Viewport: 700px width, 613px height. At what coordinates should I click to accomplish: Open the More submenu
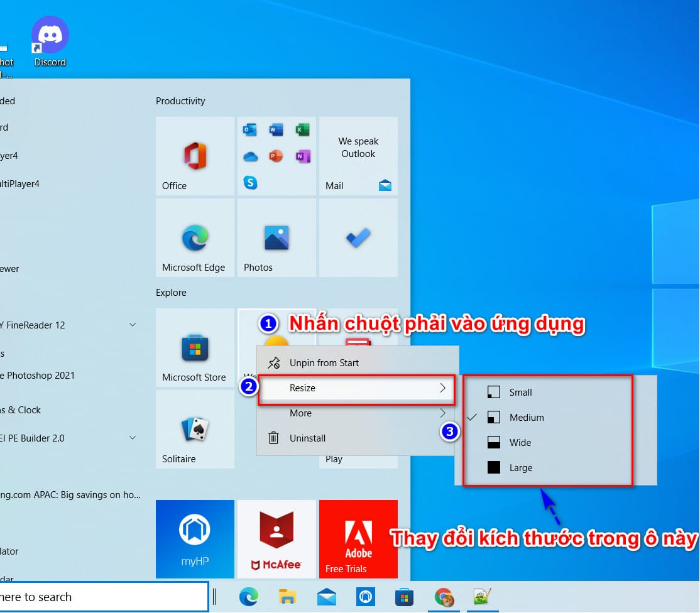coord(357,413)
